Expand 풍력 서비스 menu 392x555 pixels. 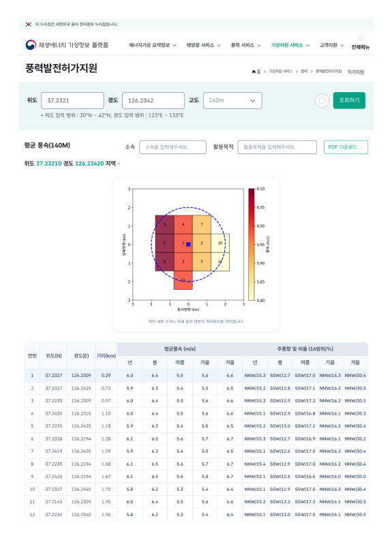pyautogui.click(x=246, y=45)
